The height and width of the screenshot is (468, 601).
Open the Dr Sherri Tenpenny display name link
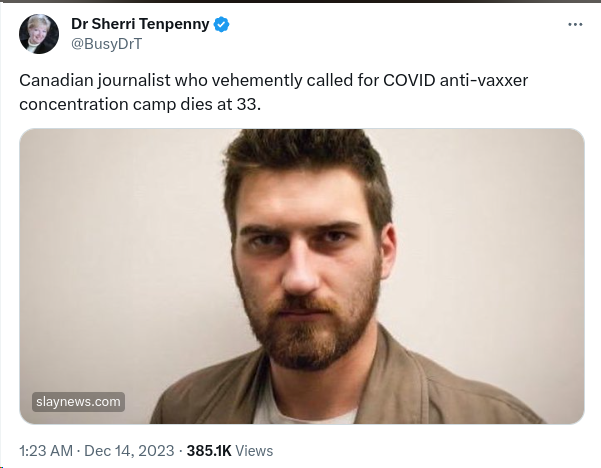coord(139,24)
